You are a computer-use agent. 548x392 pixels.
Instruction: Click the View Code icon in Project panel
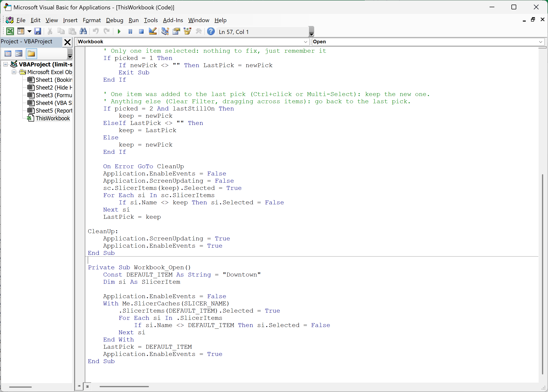8,54
